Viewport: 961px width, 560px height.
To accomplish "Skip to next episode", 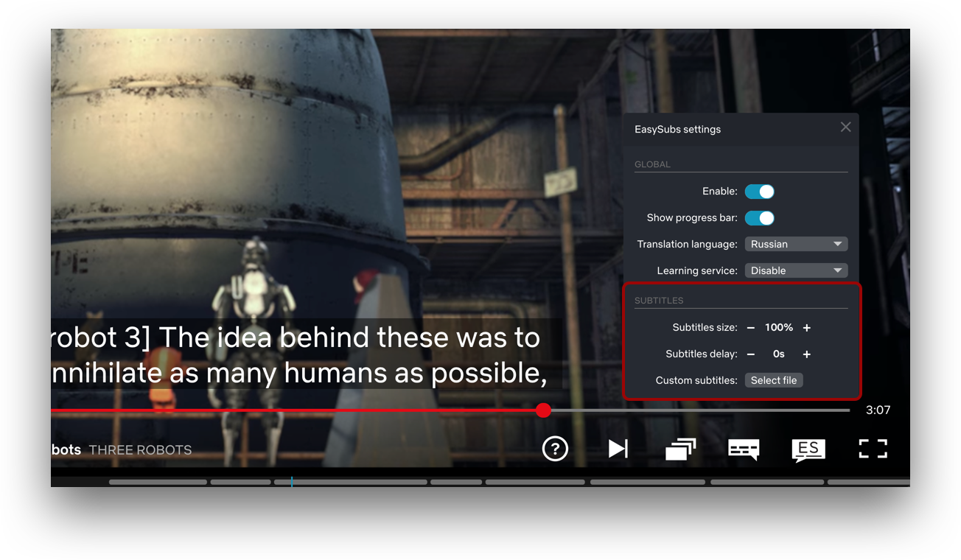I will 618,448.
